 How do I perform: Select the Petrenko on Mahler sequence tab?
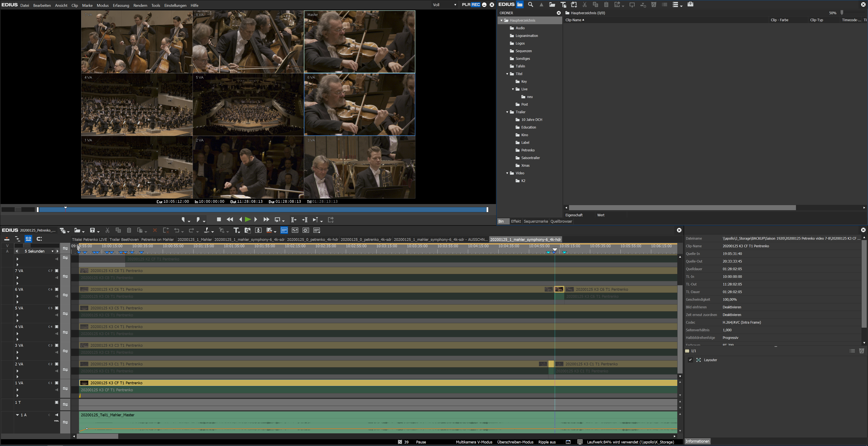(157, 240)
